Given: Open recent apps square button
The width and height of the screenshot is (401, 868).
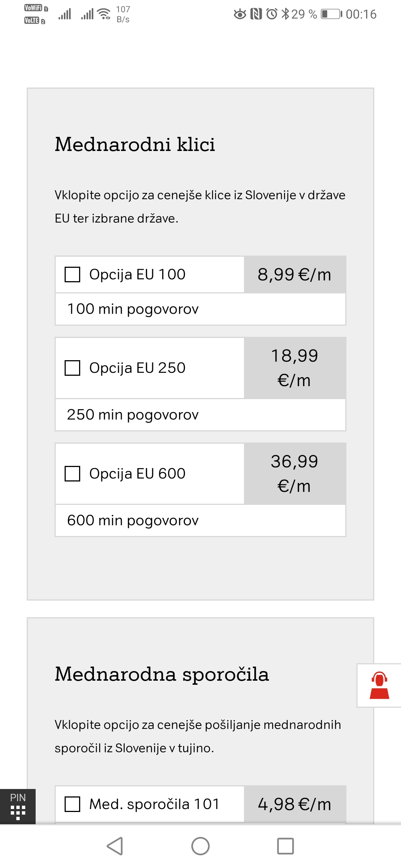Looking at the screenshot, I should (x=286, y=846).
